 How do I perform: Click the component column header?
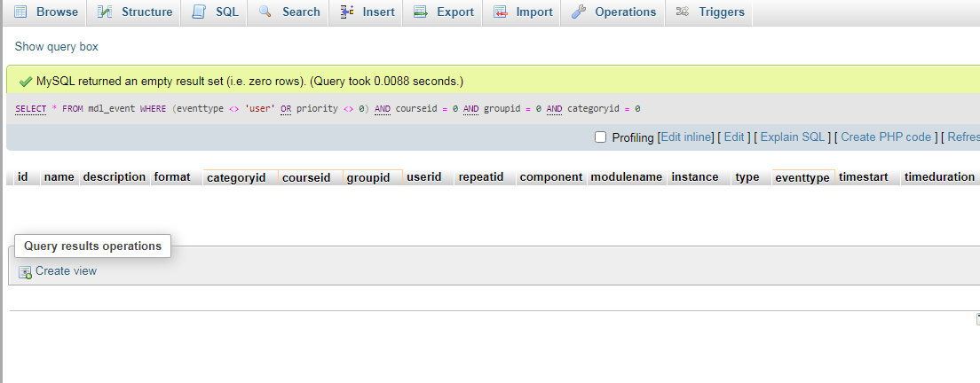551,177
